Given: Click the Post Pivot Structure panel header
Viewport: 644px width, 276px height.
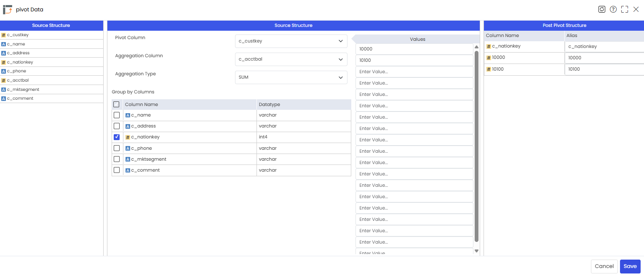Looking at the screenshot, I should [564, 25].
